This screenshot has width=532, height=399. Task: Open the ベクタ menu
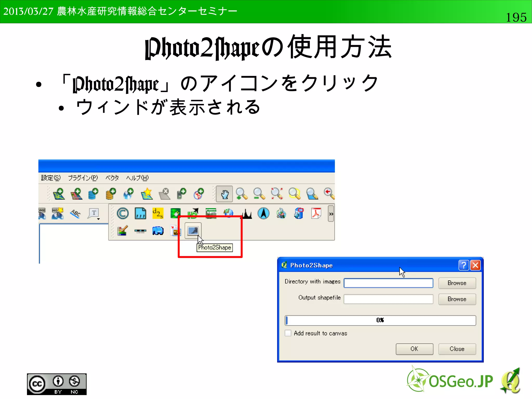(x=112, y=178)
